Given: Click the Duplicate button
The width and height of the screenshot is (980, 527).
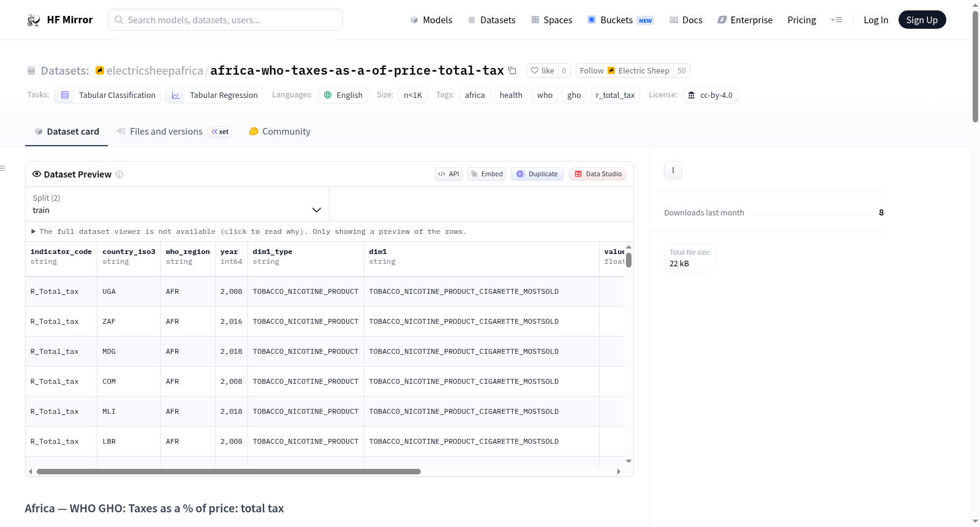Looking at the screenshot, I should point(537,174).
